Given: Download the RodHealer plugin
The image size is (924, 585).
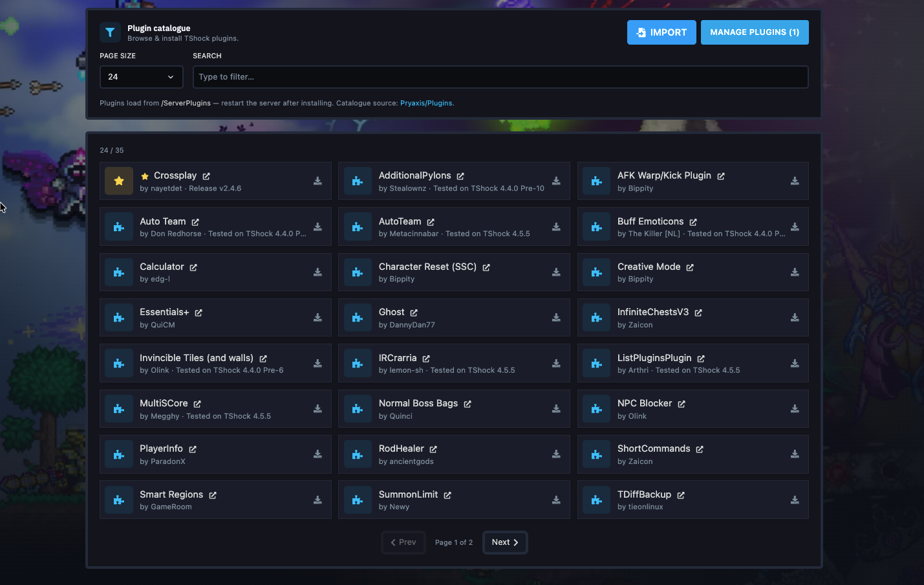Looking at the screenshot, I should pyautogui.click(x=556, y=454).
